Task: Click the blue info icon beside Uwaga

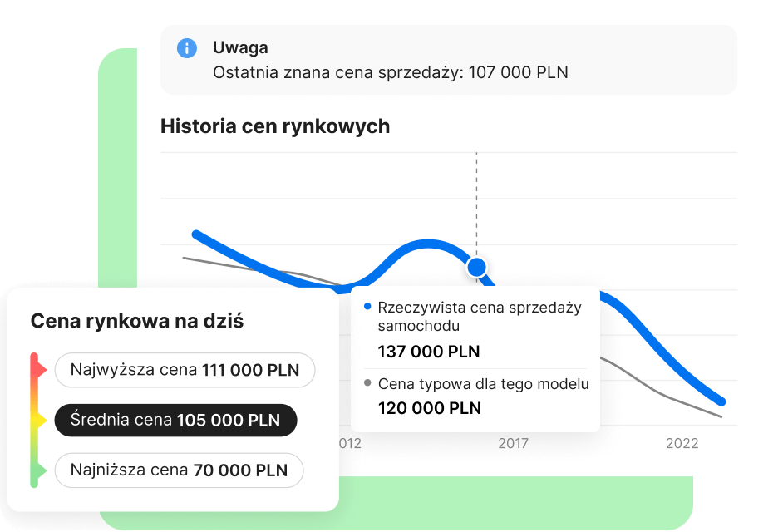Action: click(x=187, y=48)
